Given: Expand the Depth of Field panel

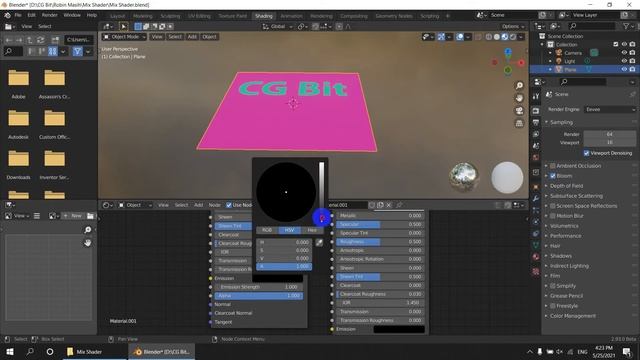Looking at the screenshot, I should (x=566, y=186).
